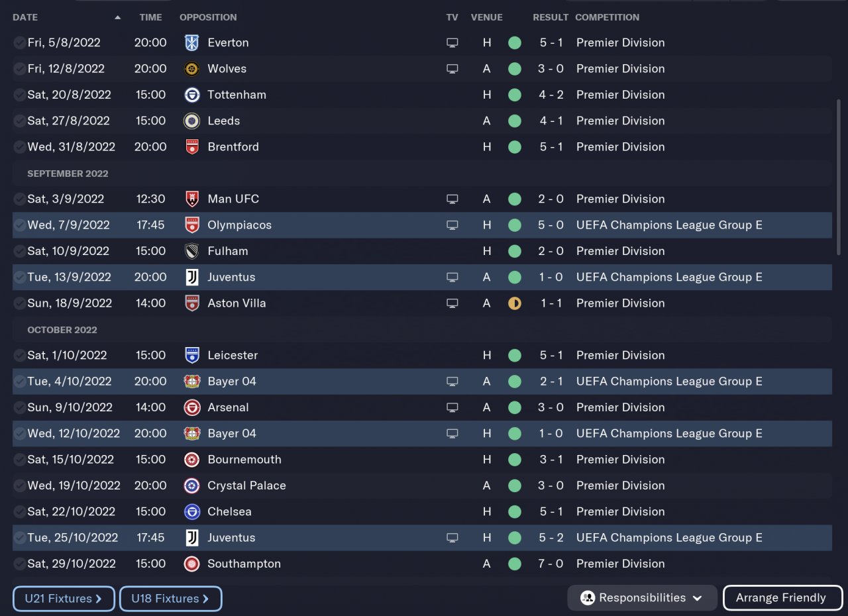
Task: Sort fixtures by the Competition column header
Action: 607,17
